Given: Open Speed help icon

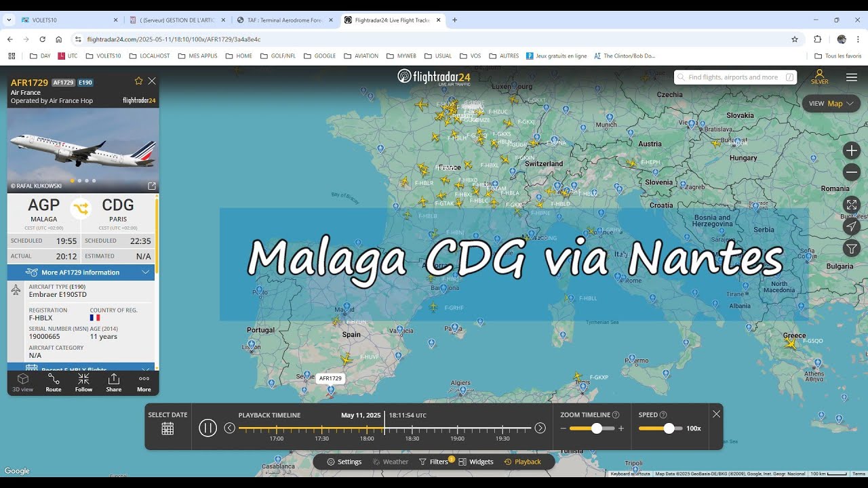Looking at the screenshot, I should coord(663,415).
